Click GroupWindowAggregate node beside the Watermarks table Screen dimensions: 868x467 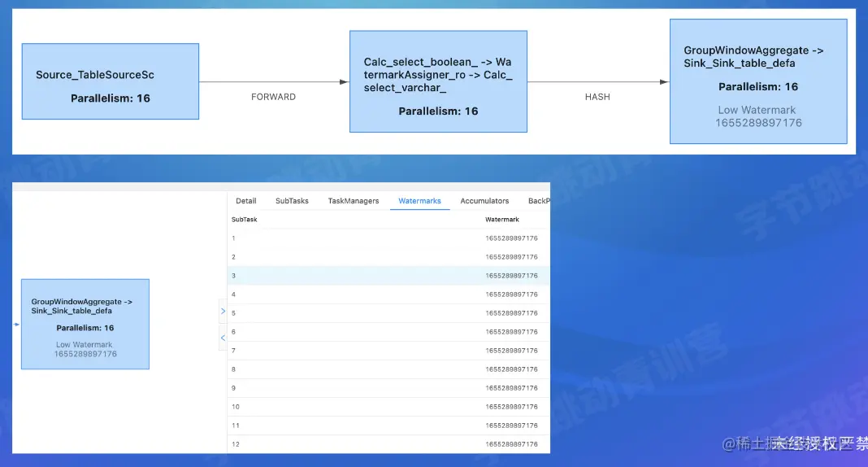pos(85,324)
